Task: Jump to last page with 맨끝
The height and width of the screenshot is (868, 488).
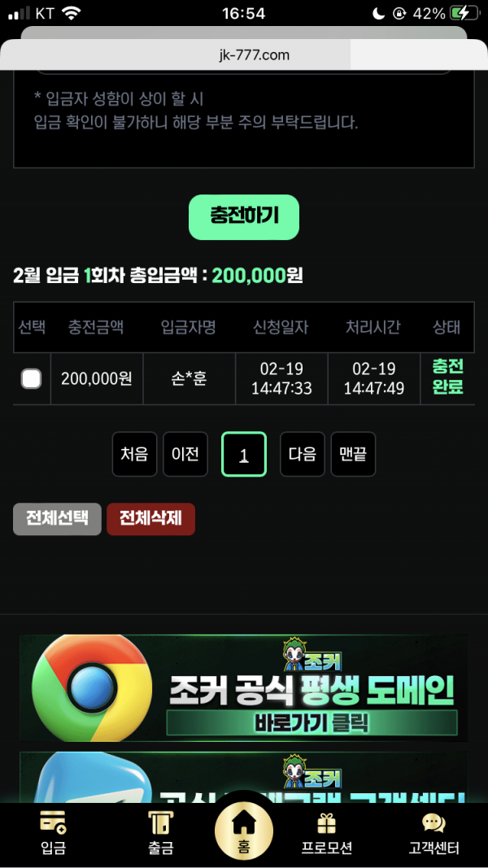Action: click(x=353, y=454)
